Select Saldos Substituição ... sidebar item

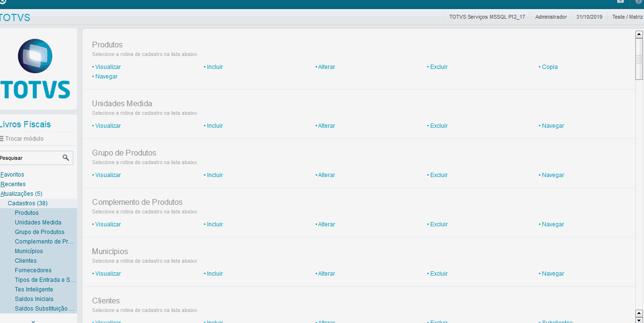45,309
